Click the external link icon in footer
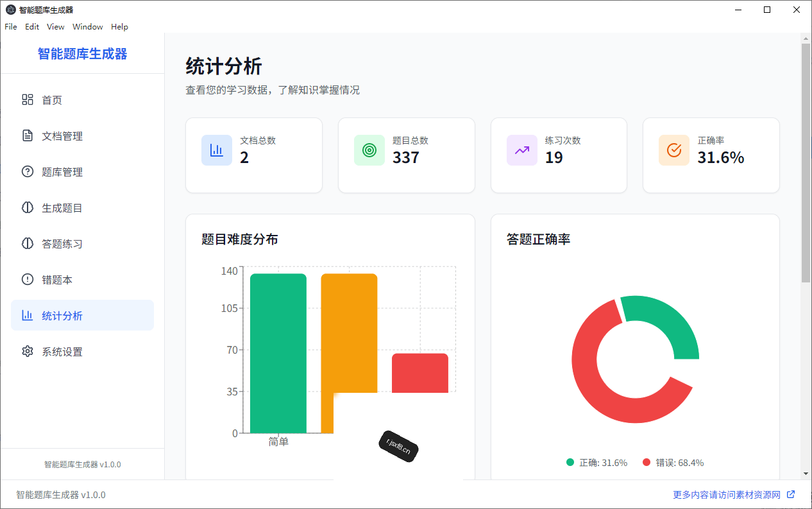 pos(791,494)
